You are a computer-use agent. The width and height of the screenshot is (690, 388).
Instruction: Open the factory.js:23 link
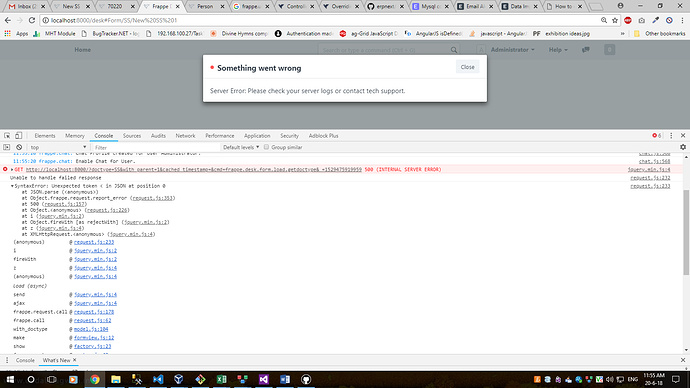tap(92, 347)
